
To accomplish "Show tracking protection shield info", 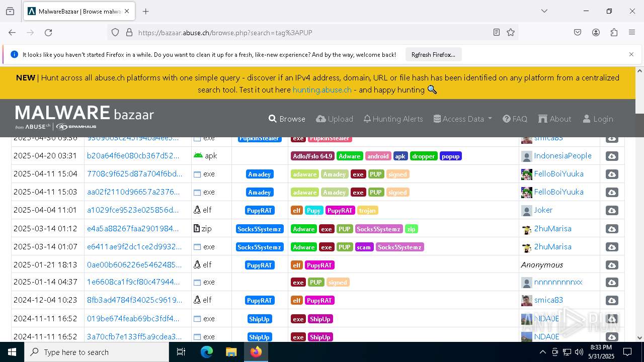I will (115, 32).
